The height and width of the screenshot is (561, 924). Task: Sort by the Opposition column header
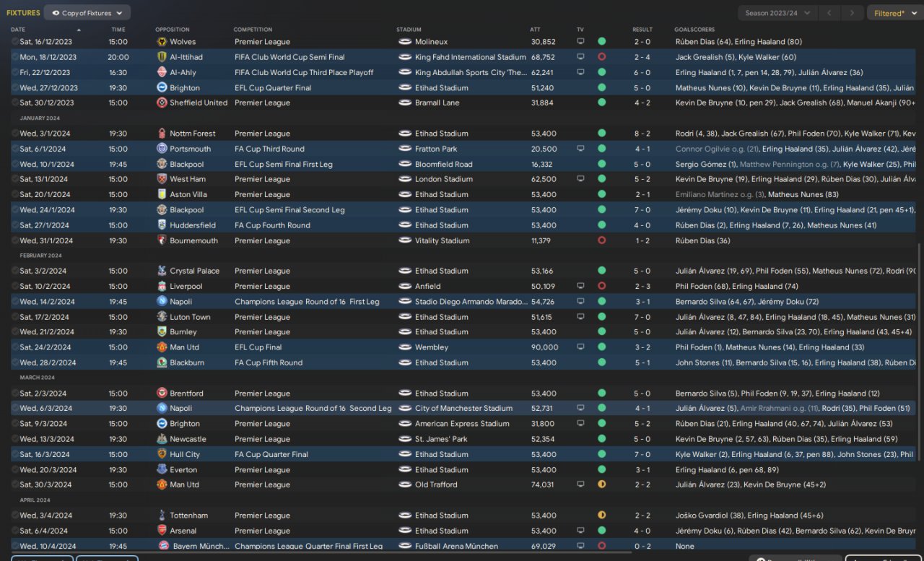173,30
